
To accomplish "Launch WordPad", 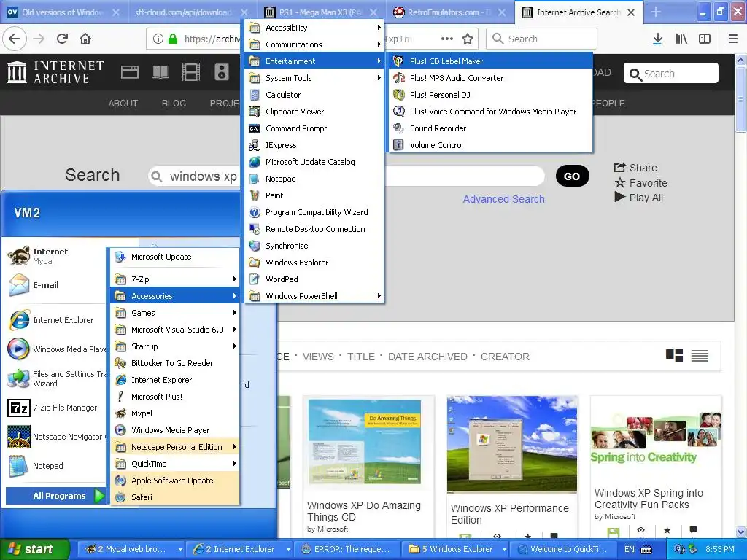I will pyautogui.click(x=314, y=279).
